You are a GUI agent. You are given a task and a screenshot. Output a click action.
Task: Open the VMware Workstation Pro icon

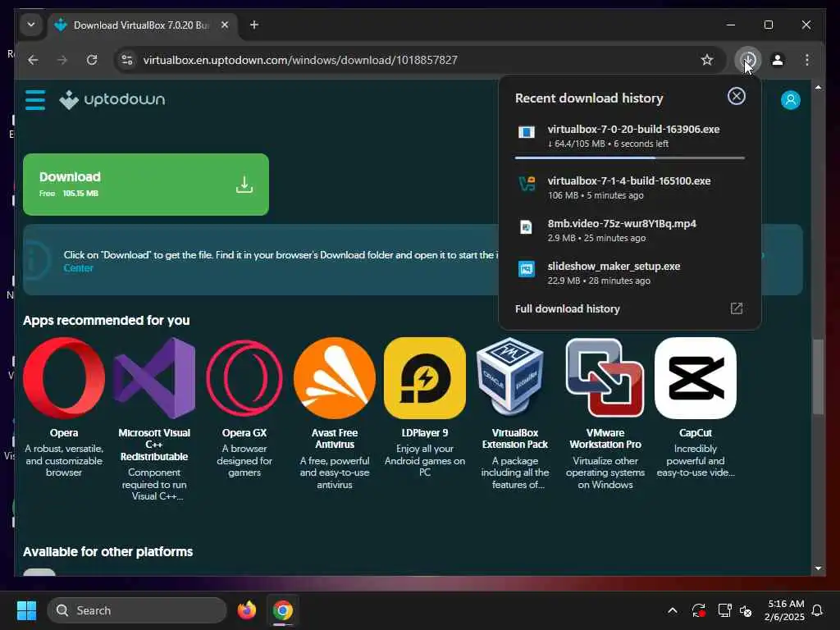coord(605,377)
